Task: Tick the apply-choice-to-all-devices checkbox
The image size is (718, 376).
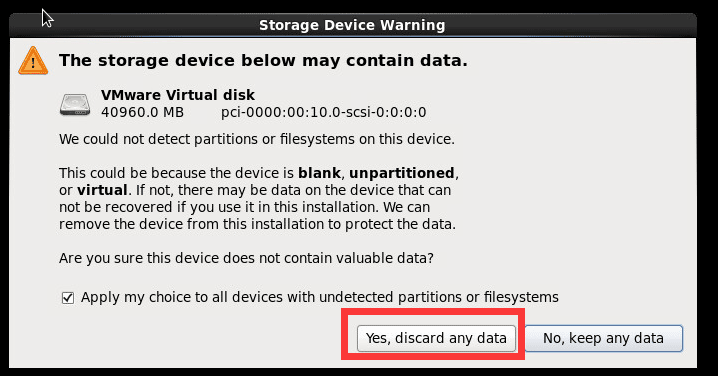Action: point(68,298)
